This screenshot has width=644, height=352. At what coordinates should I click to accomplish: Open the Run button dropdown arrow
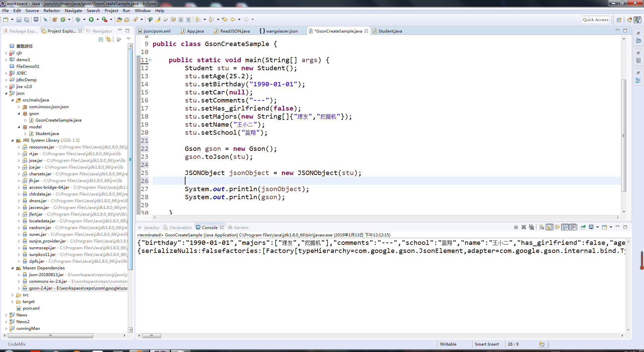[x=98, y=19]
